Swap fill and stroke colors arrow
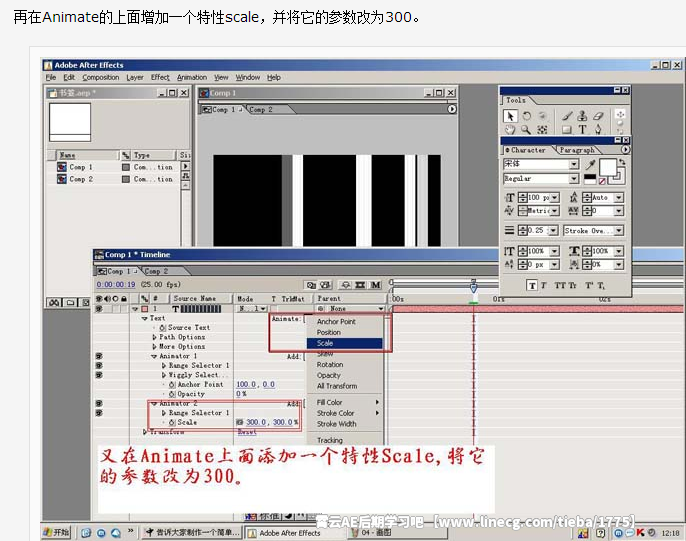The image size is (686, 541). 622,162
